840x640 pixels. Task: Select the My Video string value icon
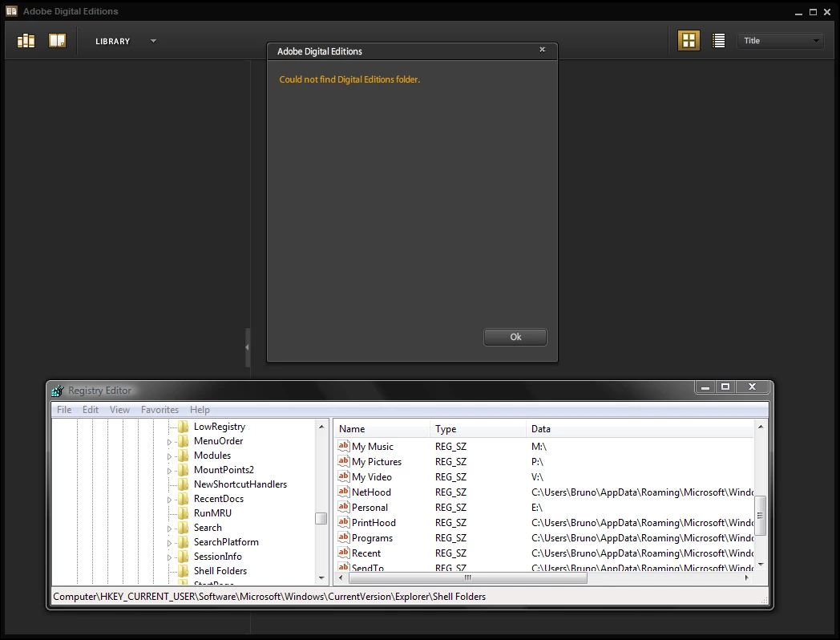tap(343, 476)
